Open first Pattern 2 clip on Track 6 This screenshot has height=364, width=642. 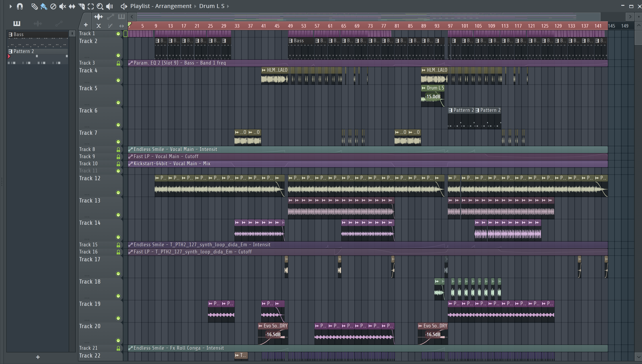pos(461,118)
